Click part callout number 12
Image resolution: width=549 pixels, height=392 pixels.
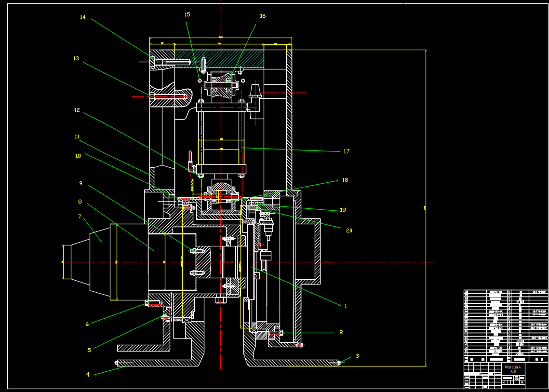[77, 110]
